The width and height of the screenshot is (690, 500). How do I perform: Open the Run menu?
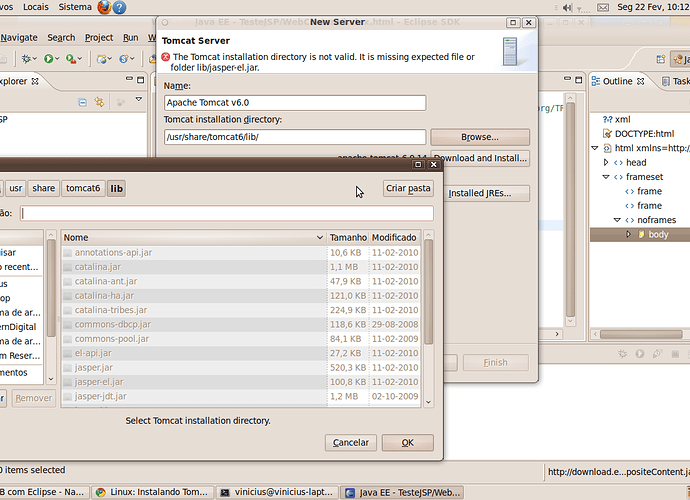131,38
